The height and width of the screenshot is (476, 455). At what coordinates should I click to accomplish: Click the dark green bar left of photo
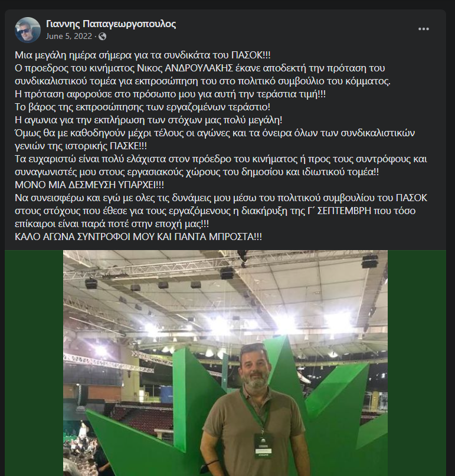click(x=34, y=363)
